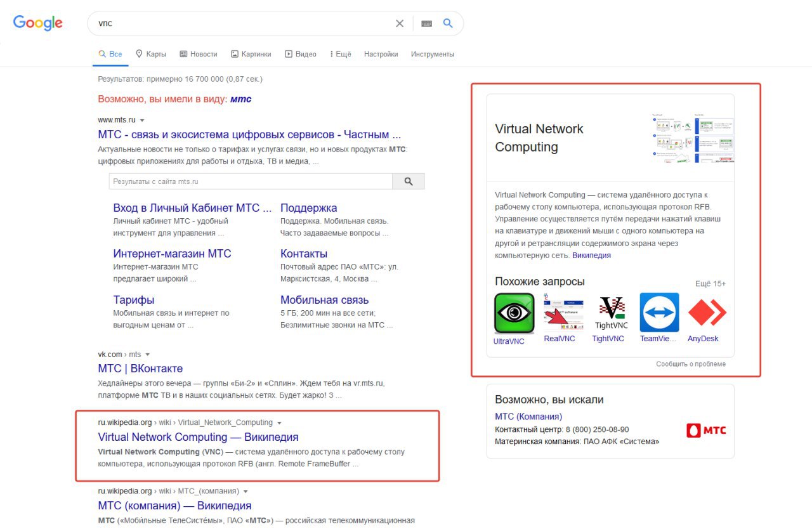Open the TightVNC logo icon

[612, 313]
